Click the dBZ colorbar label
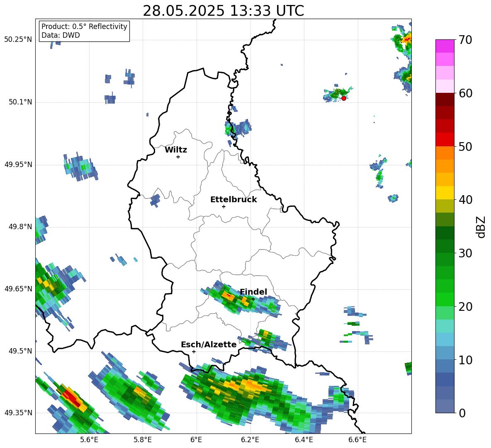The width and height of the screenshot is (491, 448). coord(481,227)
